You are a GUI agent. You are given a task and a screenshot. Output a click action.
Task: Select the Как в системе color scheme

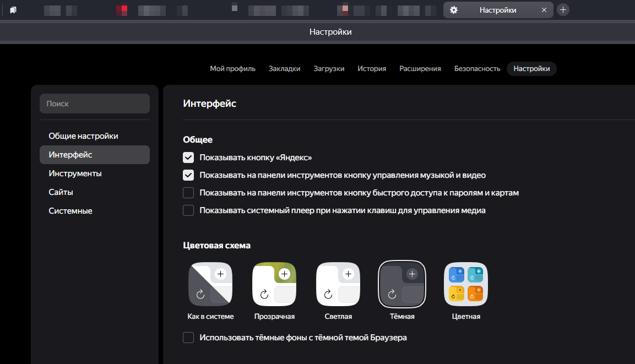(x=210, y=284)
